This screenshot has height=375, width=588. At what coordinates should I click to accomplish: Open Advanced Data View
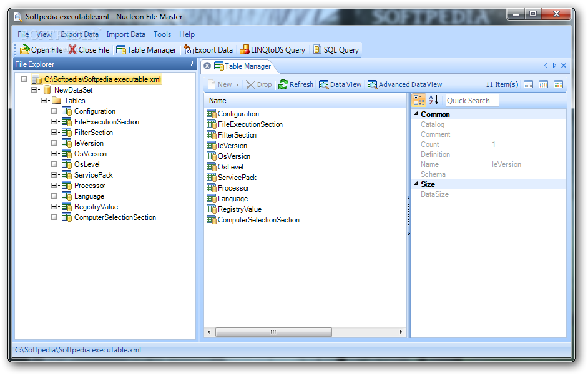point(404,84)
